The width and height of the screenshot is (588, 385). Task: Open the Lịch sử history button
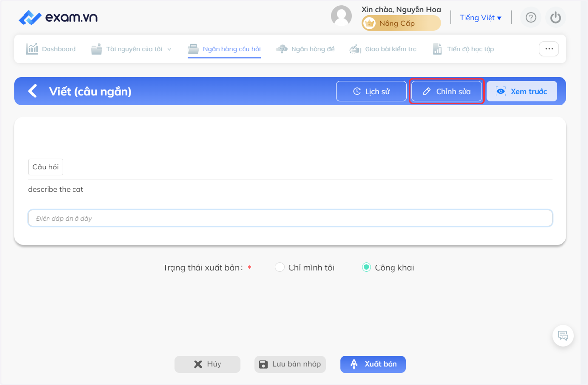coord(371,91)
